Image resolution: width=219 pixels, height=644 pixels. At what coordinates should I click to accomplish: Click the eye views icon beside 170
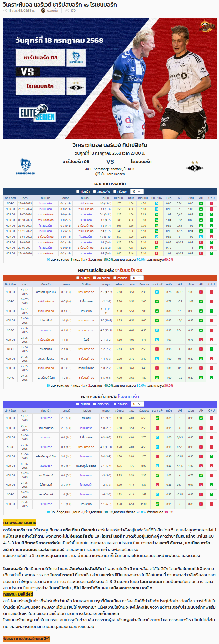pyautogui.click(x=67, y=11)
